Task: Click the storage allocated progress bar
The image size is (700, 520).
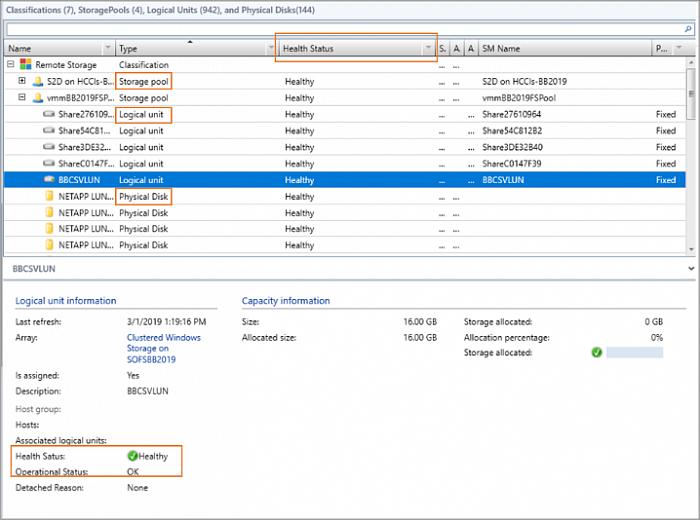Action: tap(634, 353)
